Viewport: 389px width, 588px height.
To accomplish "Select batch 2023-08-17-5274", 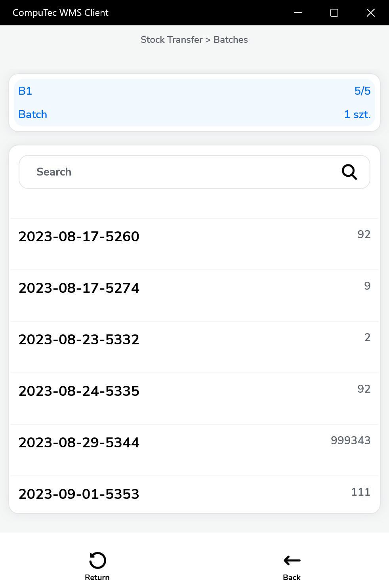I will point(79,288).
